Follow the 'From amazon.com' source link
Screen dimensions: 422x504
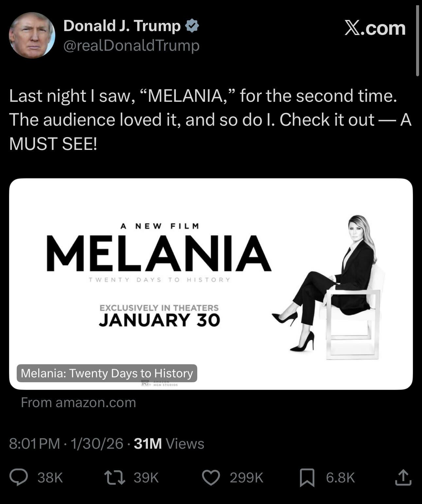[79, 402]
